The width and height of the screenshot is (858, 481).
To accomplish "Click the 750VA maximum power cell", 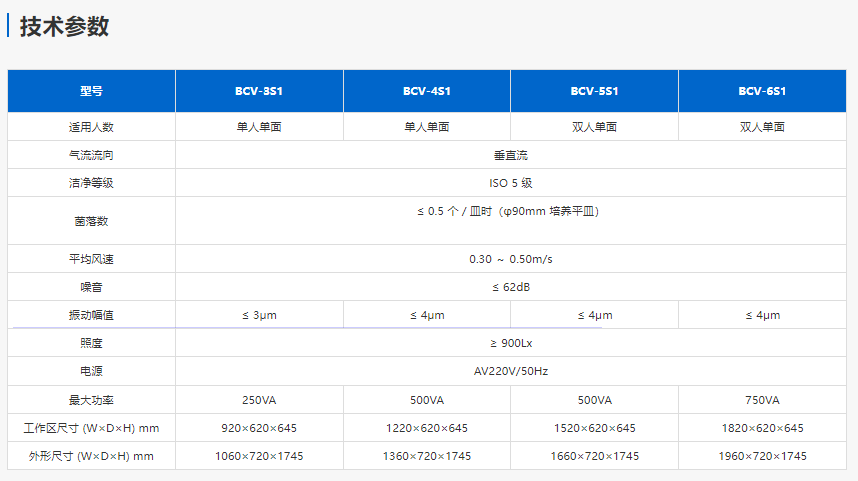I will [762, 400].
